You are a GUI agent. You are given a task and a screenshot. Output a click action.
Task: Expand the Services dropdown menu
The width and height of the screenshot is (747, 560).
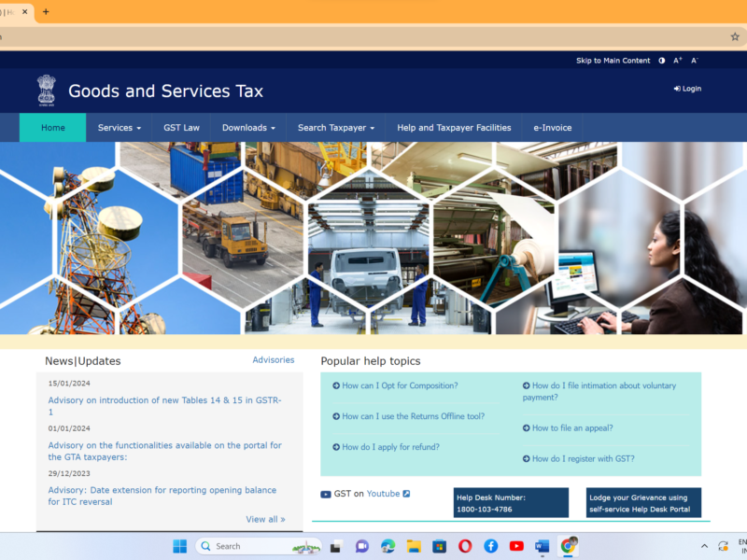[x=120, y=128]
